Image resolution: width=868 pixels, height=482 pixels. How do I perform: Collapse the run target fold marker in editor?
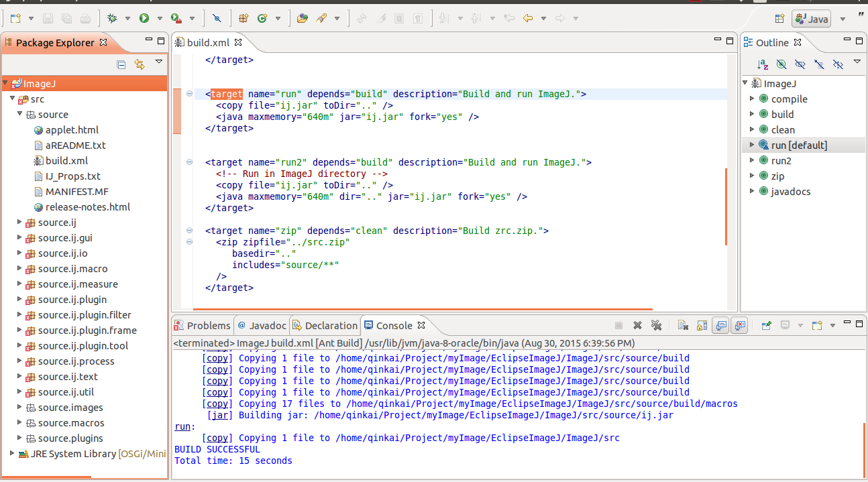pyautogui.click(x=189, y=94)
